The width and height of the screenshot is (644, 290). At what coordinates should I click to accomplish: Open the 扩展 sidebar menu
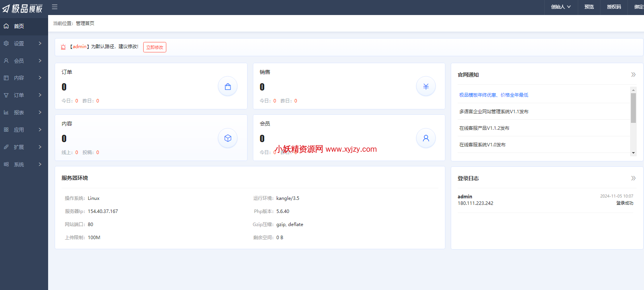(x=24, y=147)
